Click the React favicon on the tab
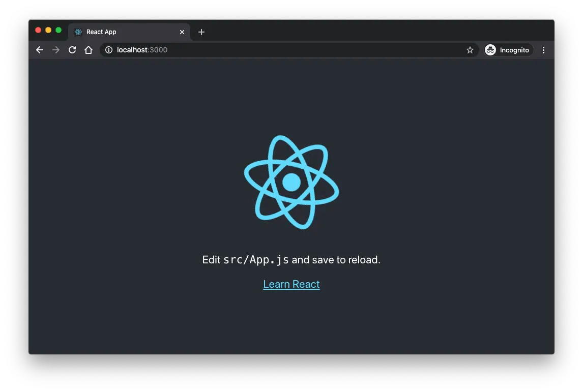 [78, 32]
